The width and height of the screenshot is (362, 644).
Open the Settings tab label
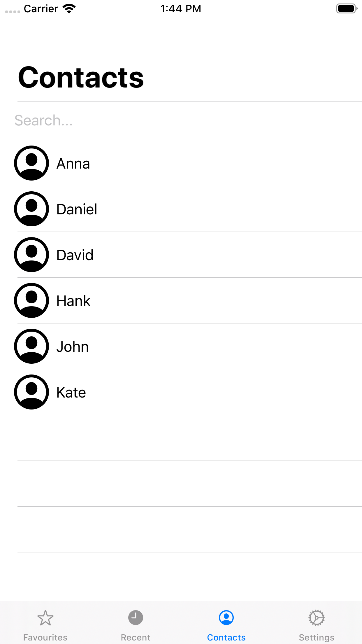click(317, 638)
